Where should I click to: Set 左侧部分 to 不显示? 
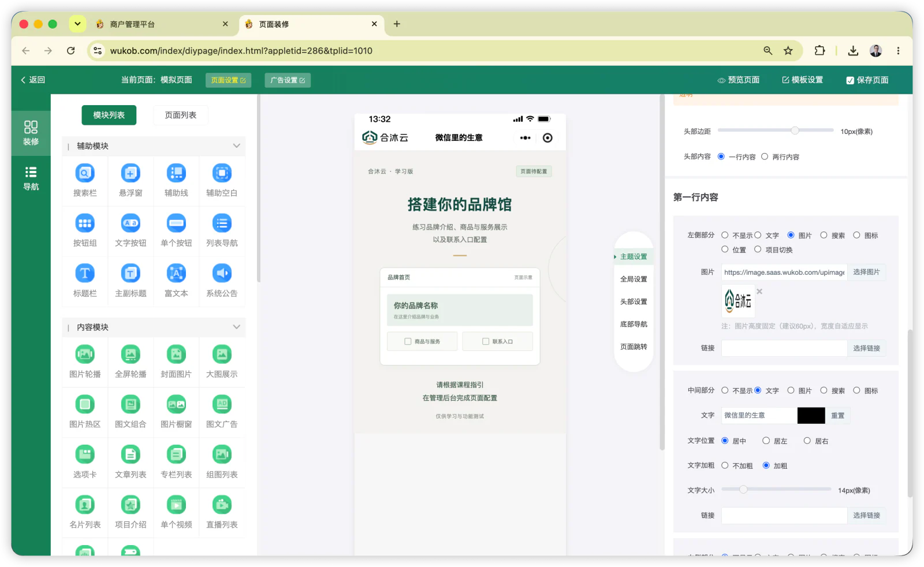pyautogui.click(x=725, y=235)
